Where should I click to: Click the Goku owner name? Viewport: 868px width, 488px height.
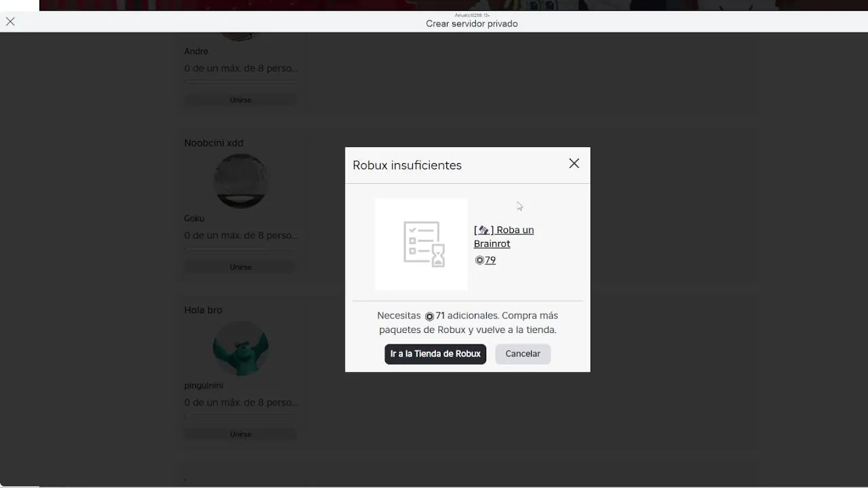pos(194,218)
